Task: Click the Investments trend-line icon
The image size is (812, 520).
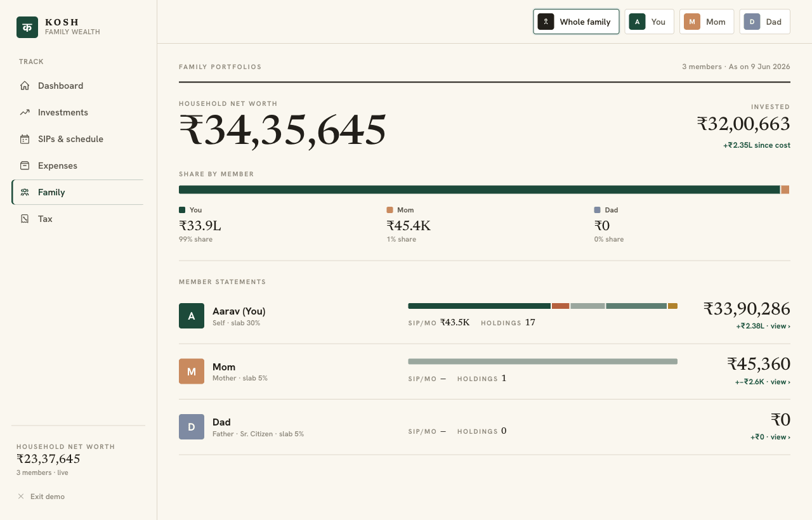Action: [x=25, y=112]
